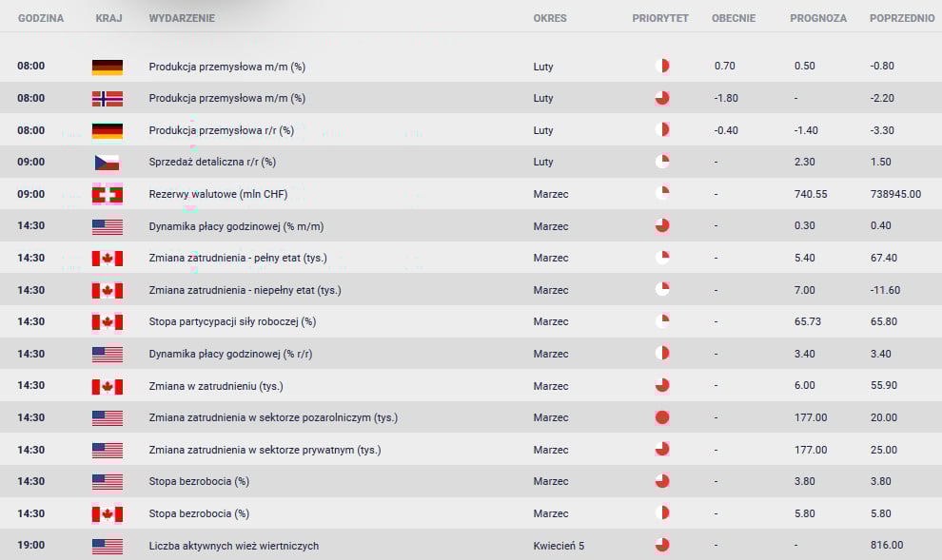The width and height of the screenshot is (942, 560).
Task: Click the 177.00 forecast value for sektorze pozarolniczym
Action: click(x=811, y=417)
